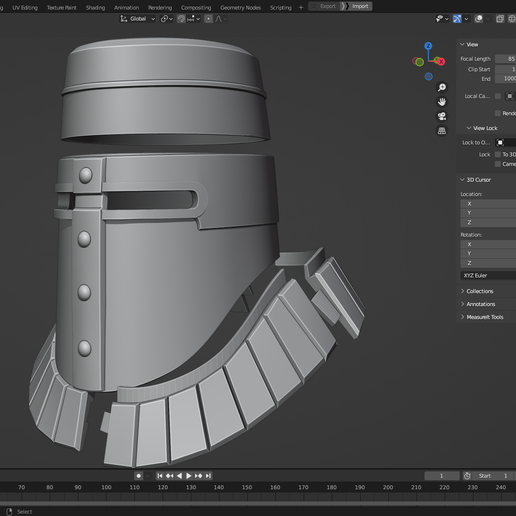Enable the Local Camera checkbox
The image size is (516, 516).
(498, 96)
